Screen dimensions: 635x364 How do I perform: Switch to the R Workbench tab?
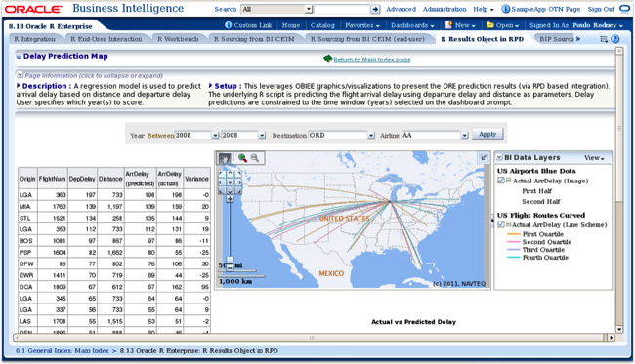(x=178, y=39)
